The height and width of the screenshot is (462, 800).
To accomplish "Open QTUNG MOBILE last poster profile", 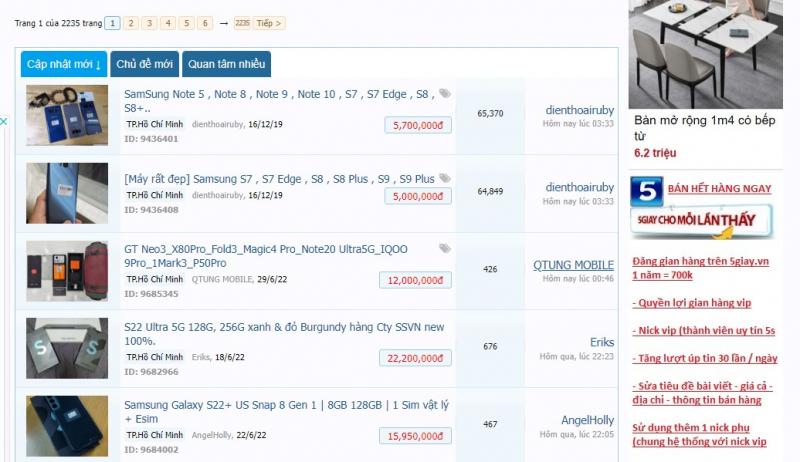I will click(x=573, y=265).
